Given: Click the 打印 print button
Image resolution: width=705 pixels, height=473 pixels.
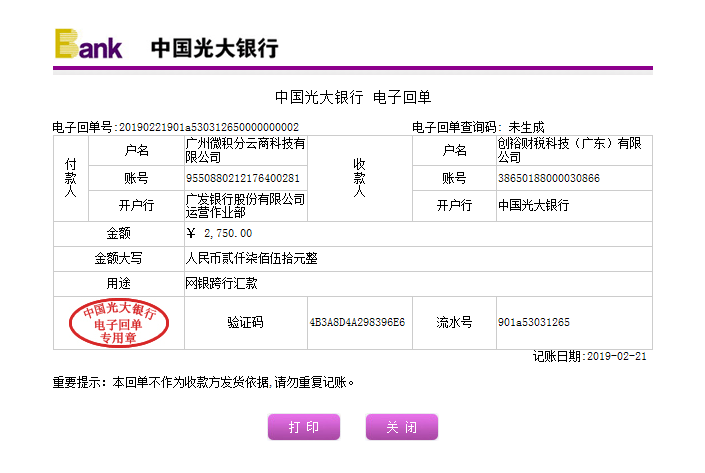Looking at the screenshot, I should 304,427.
